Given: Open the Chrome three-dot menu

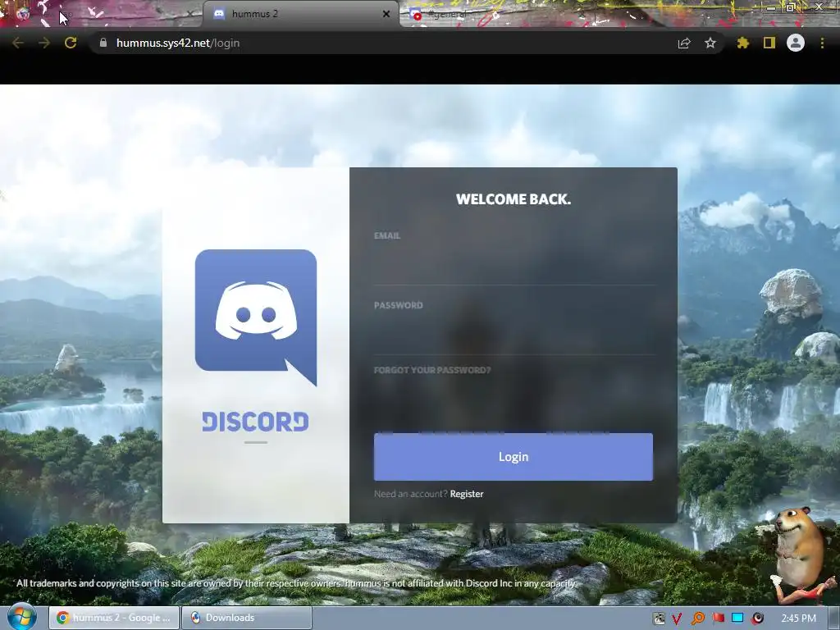Looking at the screenshot, I should coord(822,43).
